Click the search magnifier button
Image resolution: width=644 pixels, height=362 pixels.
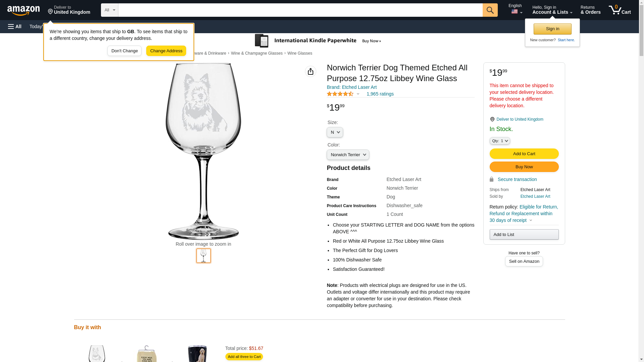pos(490,10)
